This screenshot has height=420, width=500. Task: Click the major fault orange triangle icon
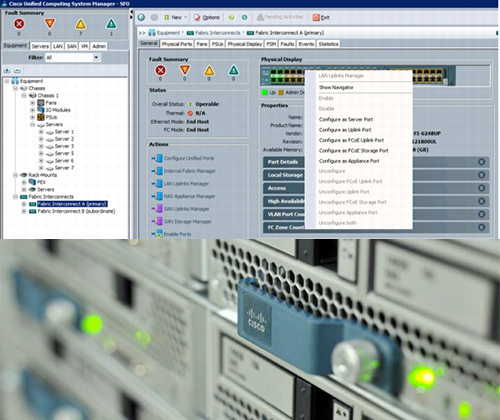50,24
